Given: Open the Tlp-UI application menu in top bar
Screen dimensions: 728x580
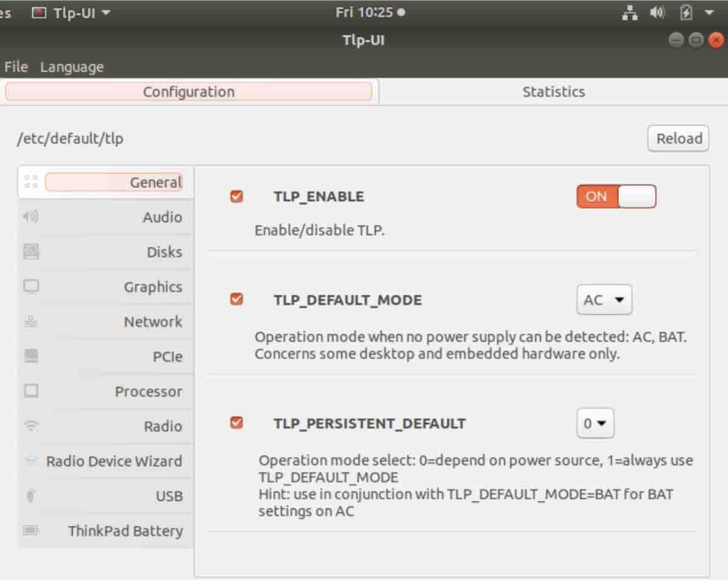Looking at the screenshot, I should point(71,13).
